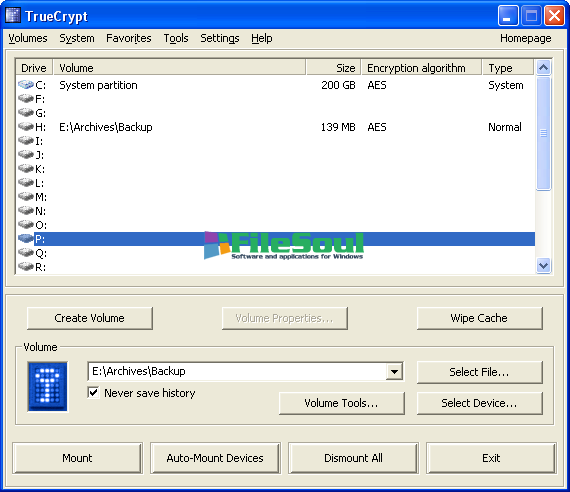Click the drive list scroll up arrow
Image resolution: width=570 pixels, height=492 pixels.
[543, 68]
